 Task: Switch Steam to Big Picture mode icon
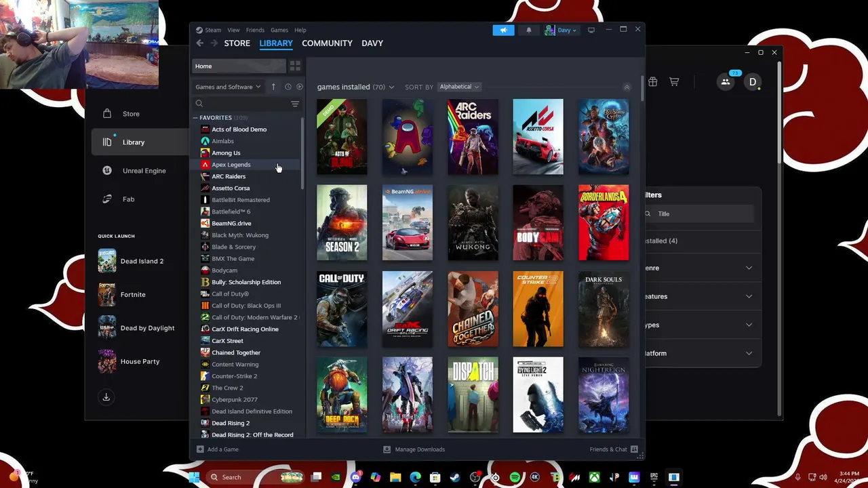591,30
